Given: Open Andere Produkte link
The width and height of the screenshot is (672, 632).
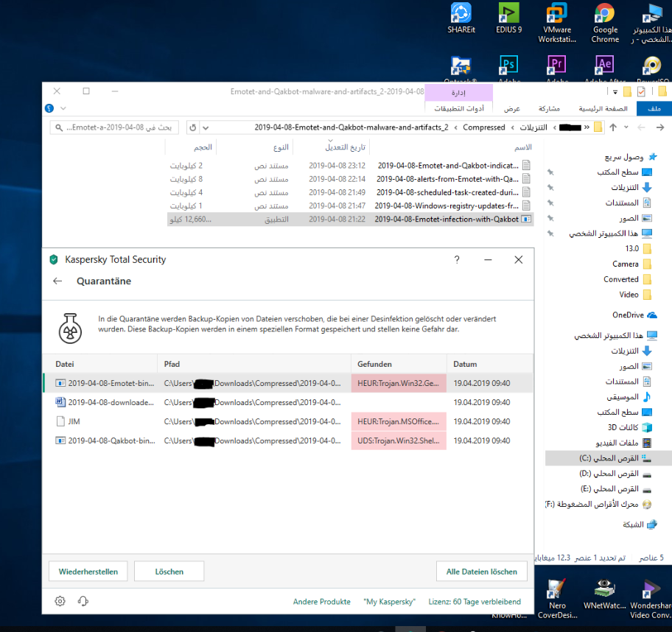Looking at the screenshot, I should [321, 602].
